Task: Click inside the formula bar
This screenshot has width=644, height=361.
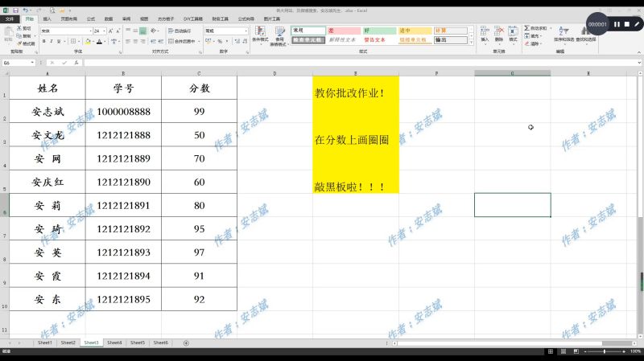Action: click(360, 63)
